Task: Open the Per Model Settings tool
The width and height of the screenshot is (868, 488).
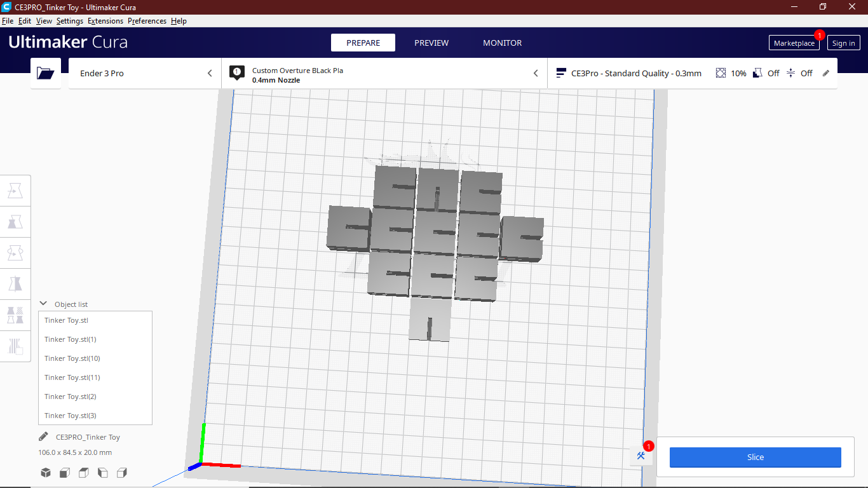Action: click(x=15, y=315)
